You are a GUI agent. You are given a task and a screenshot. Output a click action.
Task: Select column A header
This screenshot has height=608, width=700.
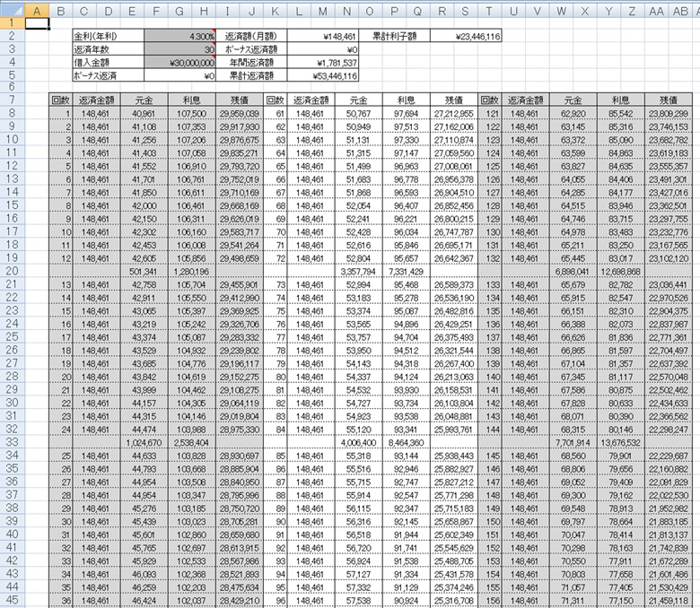click(x=36, y=11)
